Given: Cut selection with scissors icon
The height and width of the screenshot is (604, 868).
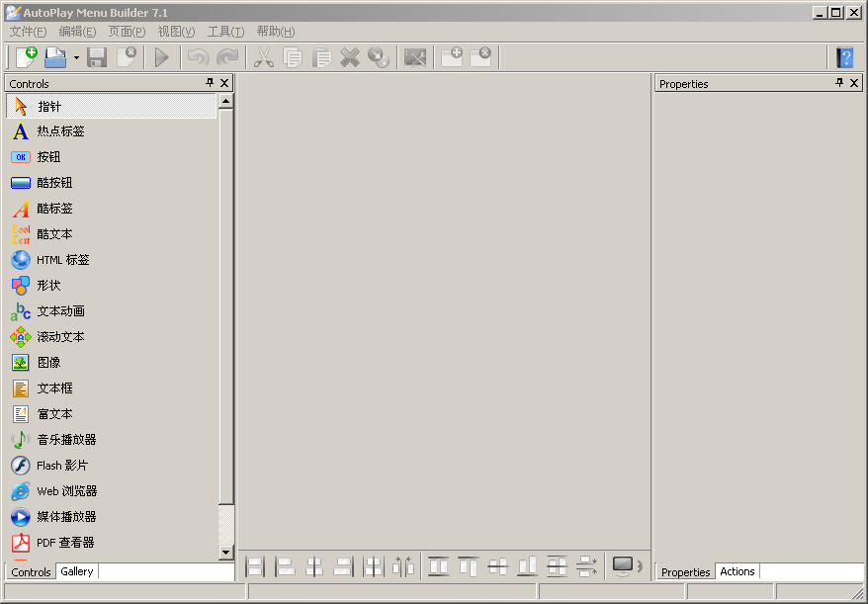Looking at the screenshot, I should pos(264,57).
